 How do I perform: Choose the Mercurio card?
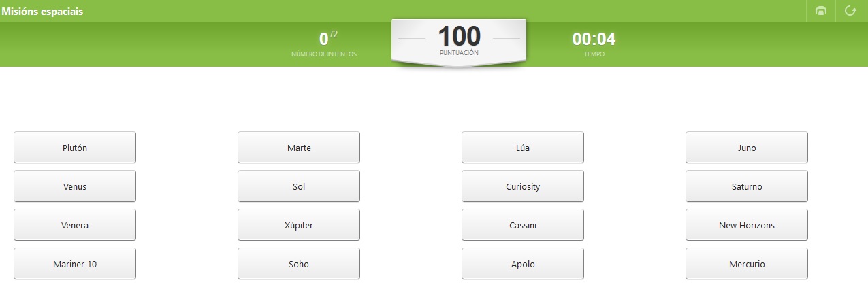(x=747, y=264)
